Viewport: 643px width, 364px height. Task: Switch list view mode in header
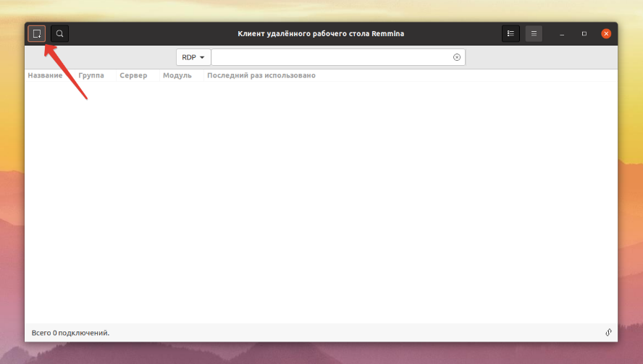pyautogui.click(x=510, y=33)
